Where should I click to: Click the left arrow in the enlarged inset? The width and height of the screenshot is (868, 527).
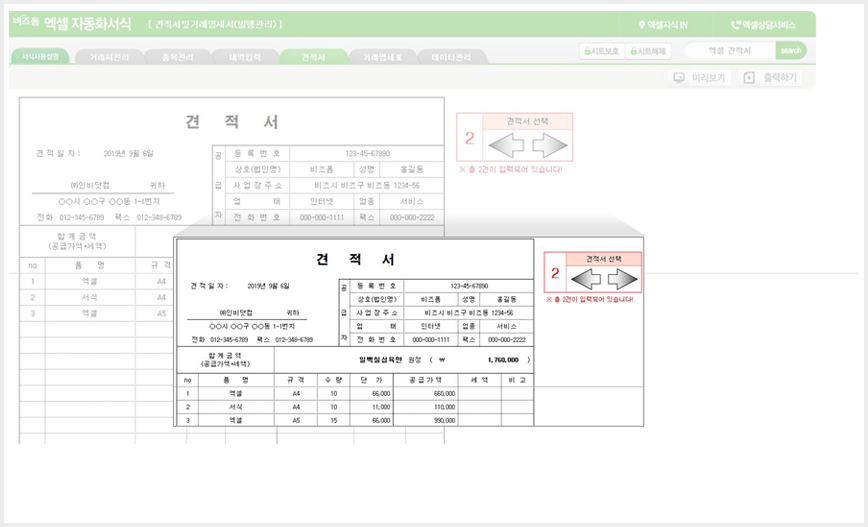coord(586,279)
